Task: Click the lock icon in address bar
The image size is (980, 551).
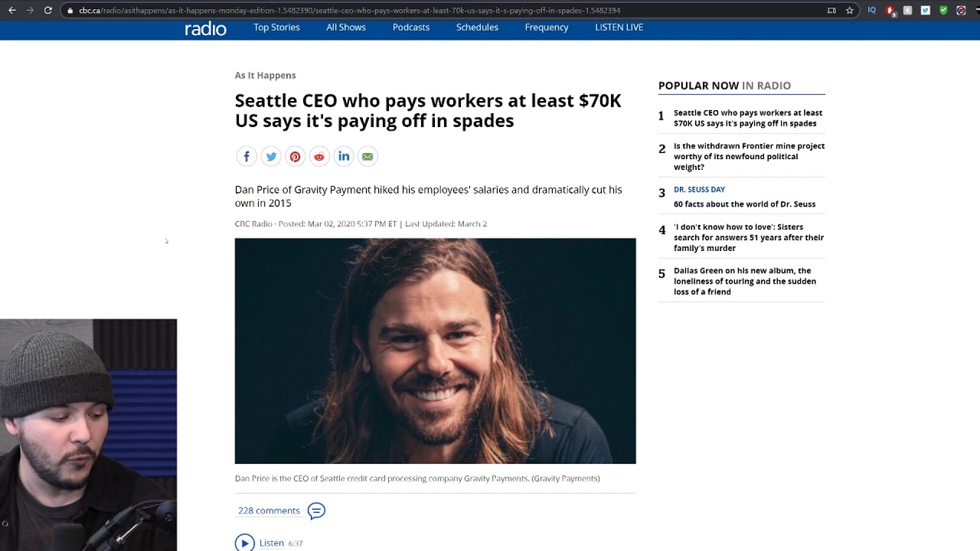Action: pyautogui.click(x=70, y=11)
